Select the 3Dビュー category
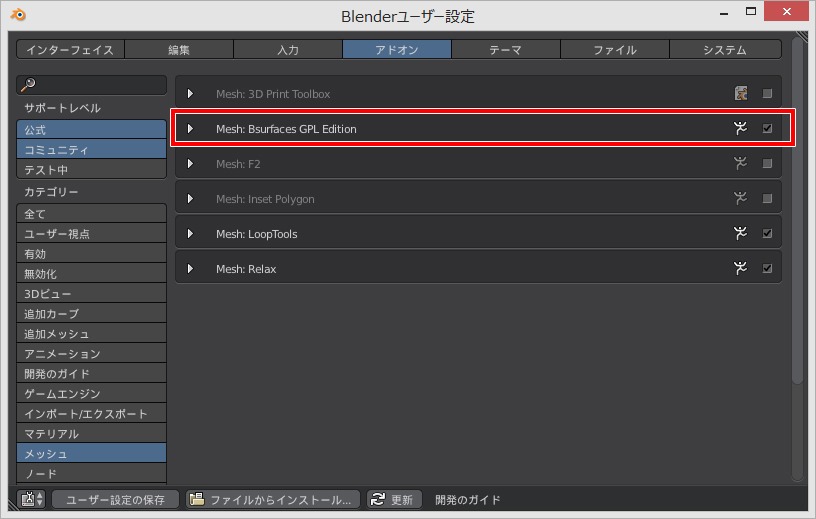Viewport: 816px width, 519px height. [92, 294]
